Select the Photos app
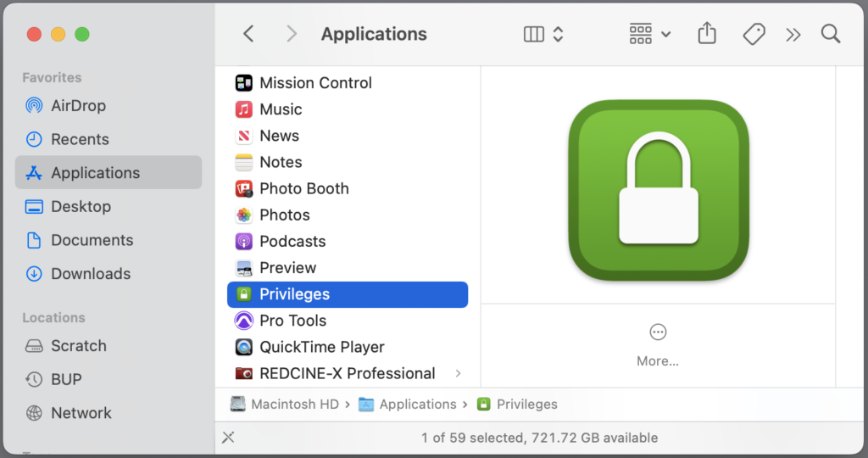The height and width of the screenshot is (458, 868). tap(348, 215)
